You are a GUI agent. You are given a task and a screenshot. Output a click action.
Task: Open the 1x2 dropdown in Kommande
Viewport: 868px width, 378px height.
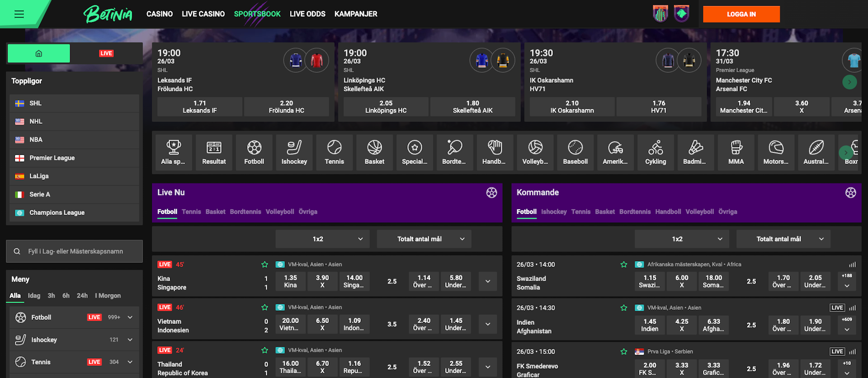[x=682, y=239]
